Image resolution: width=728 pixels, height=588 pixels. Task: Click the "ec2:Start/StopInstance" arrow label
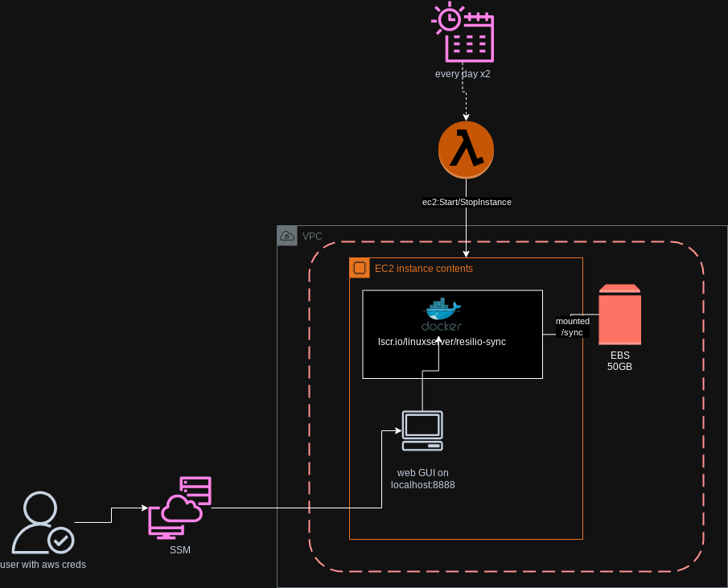pyautogui.click(x=467, y=202)
